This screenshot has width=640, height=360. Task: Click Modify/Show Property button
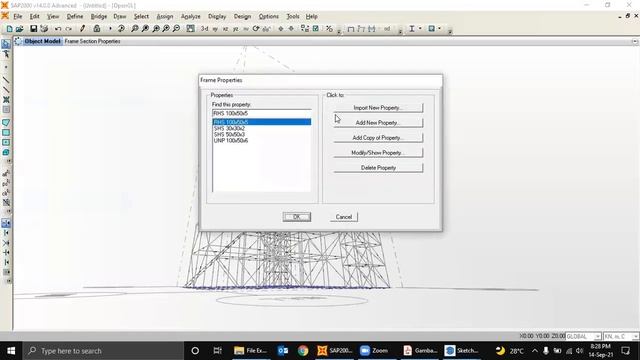pos(378,153)
